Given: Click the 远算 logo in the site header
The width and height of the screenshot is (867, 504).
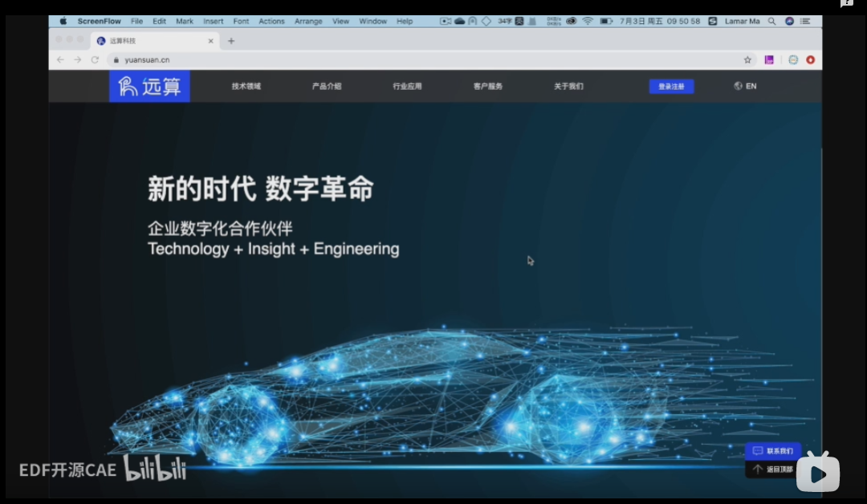Looking at the screenshot, I should click(149, 86).
